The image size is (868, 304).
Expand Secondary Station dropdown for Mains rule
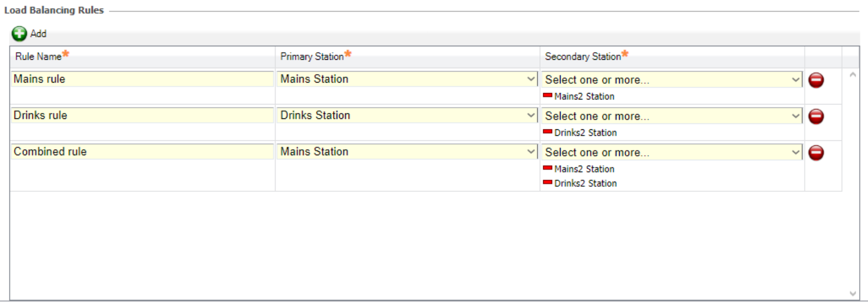795,80
